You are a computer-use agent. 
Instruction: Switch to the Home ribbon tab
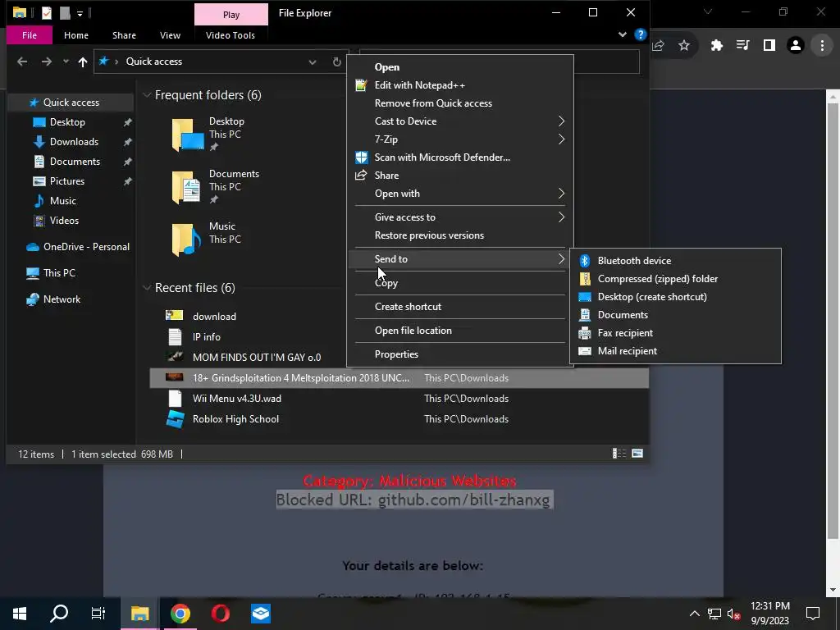tap(76, 35)
